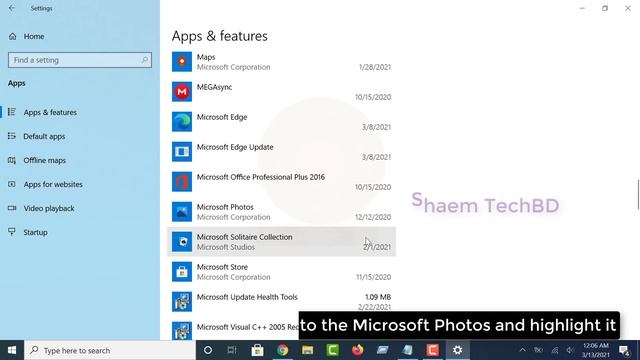
Task: Click the Microsoft Solitaire Collection icon
Action: coord(182,242)
